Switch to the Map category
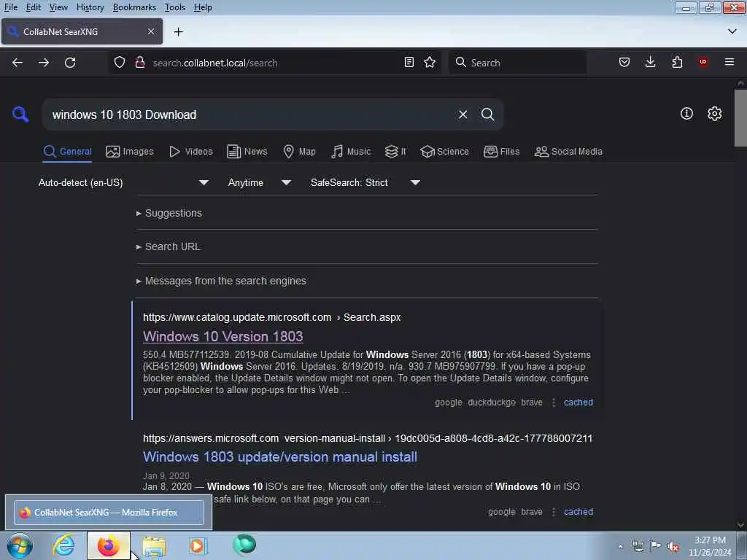 pos(299,152)
